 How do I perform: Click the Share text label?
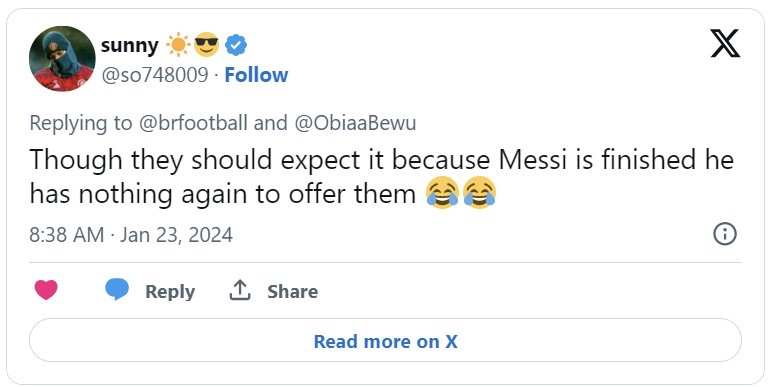pos(292,291)
